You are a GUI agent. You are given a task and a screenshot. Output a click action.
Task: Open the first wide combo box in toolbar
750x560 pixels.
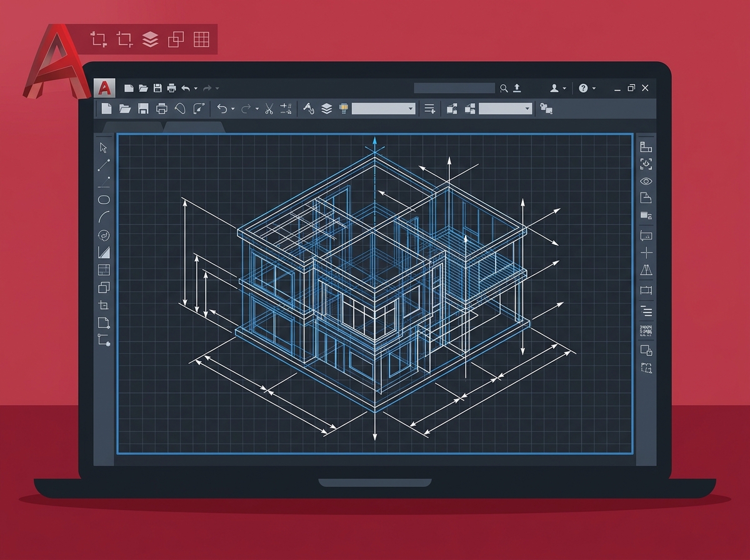pos(384,109)
